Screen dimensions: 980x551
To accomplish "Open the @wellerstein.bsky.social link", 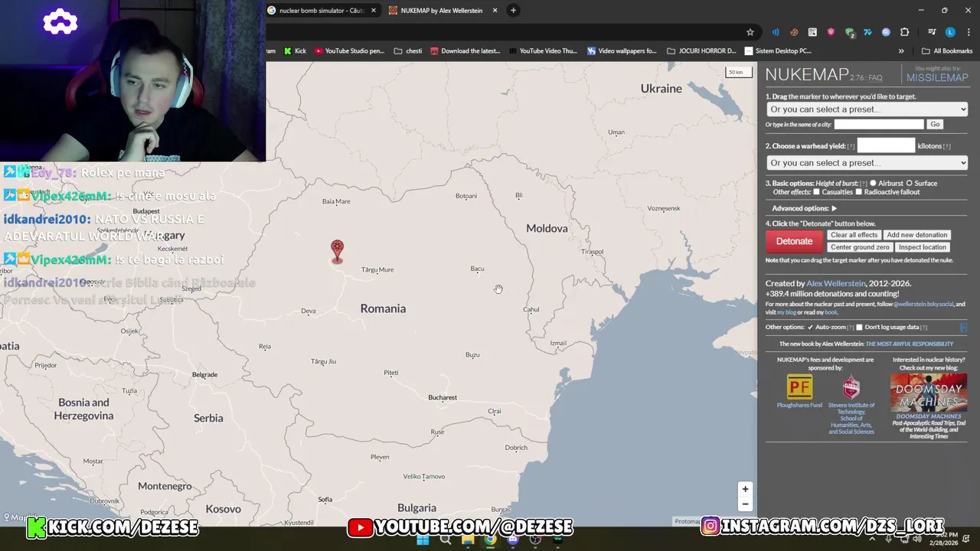I will click(x=923, y=304).
